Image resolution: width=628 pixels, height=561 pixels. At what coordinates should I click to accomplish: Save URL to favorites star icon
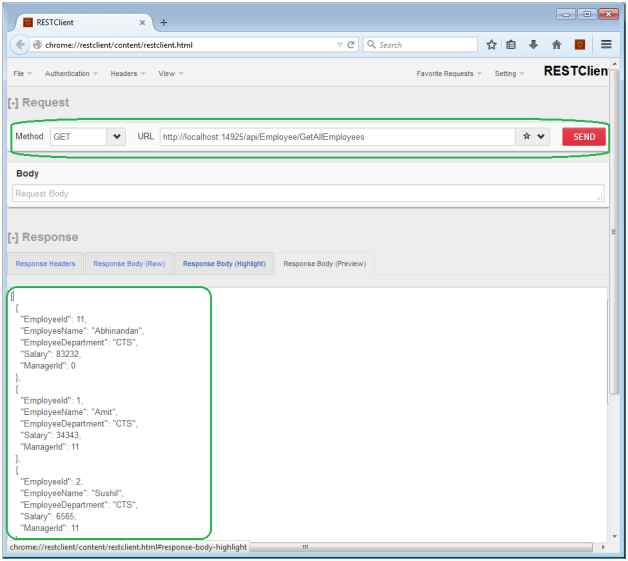point(526,137)
